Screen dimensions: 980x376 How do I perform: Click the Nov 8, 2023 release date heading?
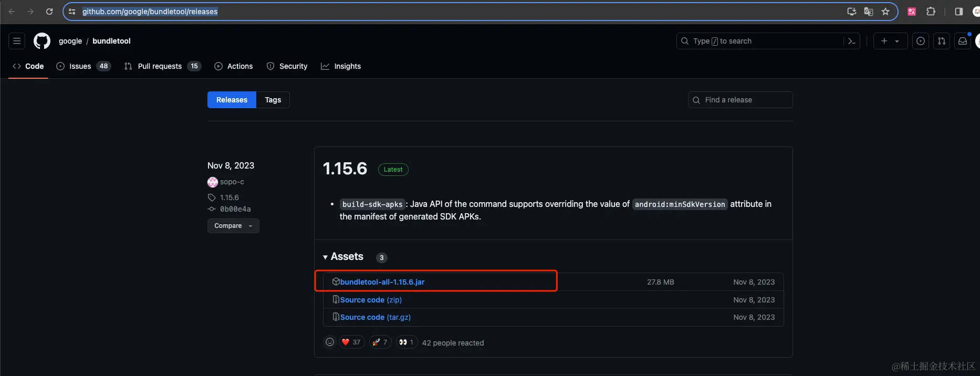[231, 165]
